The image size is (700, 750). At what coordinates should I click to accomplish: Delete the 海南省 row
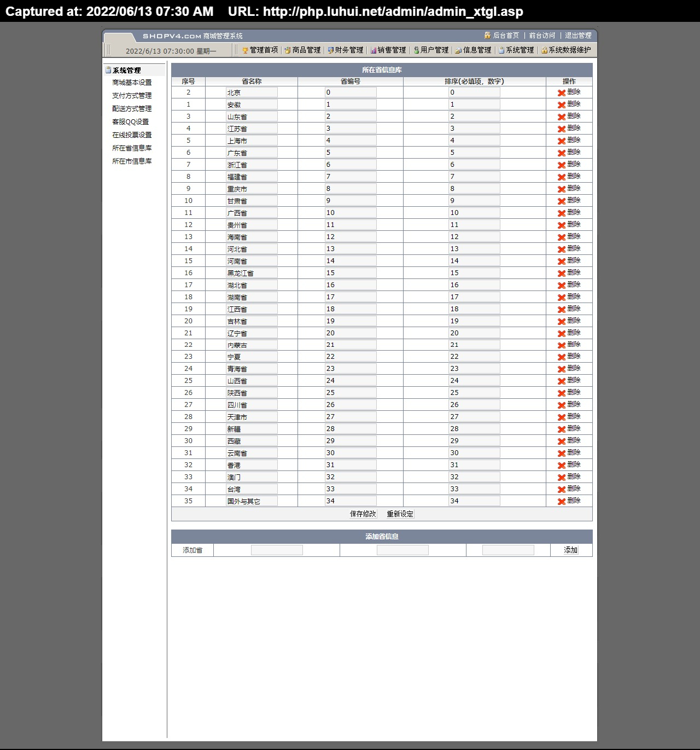pyautogui.click(x=569, y=237)
